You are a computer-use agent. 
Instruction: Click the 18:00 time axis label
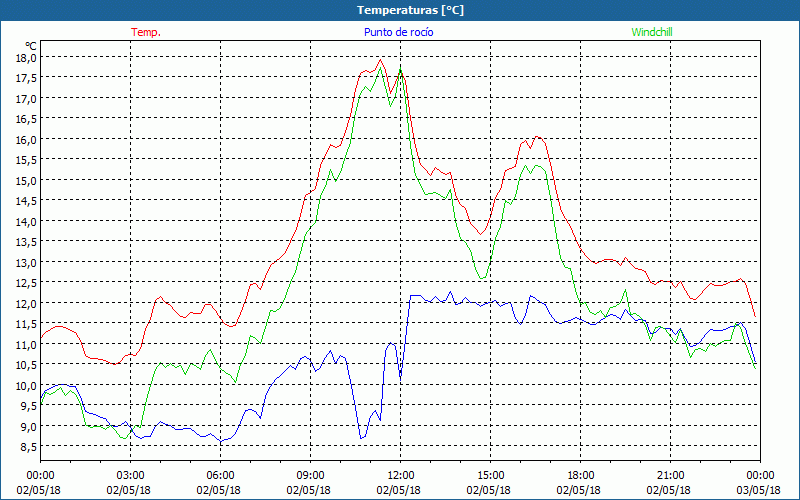pos(581,476)
